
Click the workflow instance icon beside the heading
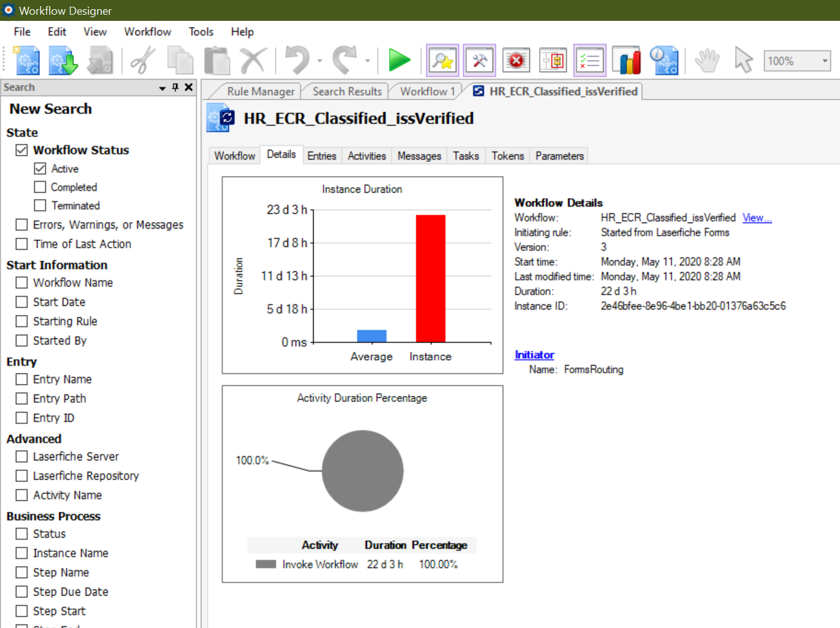pyautogui.click(x=220, y=118)
